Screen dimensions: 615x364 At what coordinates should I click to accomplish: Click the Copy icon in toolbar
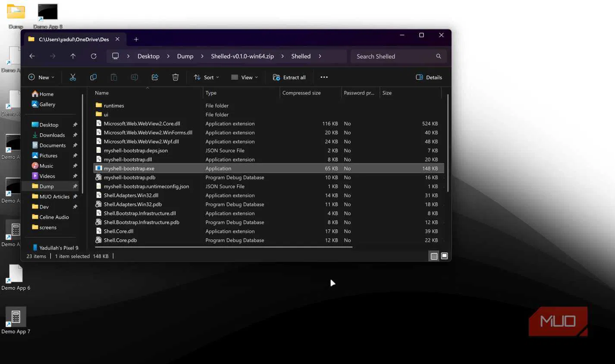click(93, 77)
